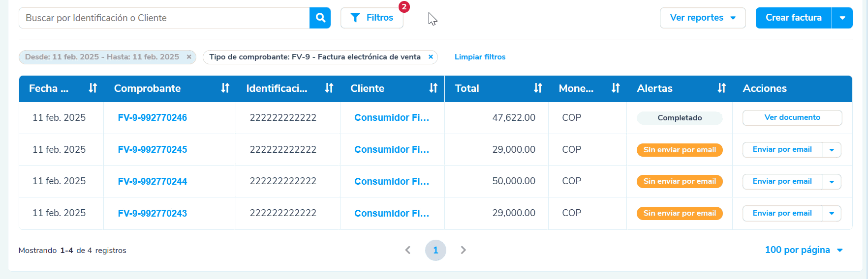Sort by Moneda column arrows icon
The image size is (868, 279).
[x=616, y=88]
